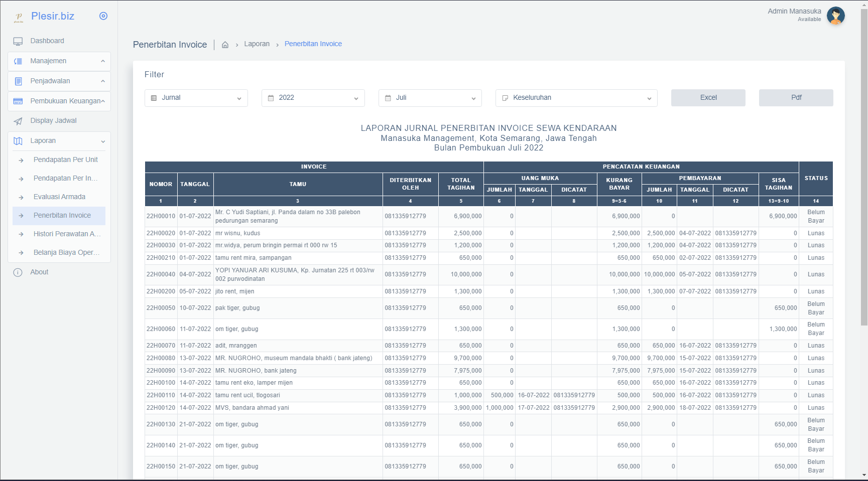Viewport: 868px width, 481px height.
Task: Click the vertical page scrollbar
Action: tap(863, 166)
